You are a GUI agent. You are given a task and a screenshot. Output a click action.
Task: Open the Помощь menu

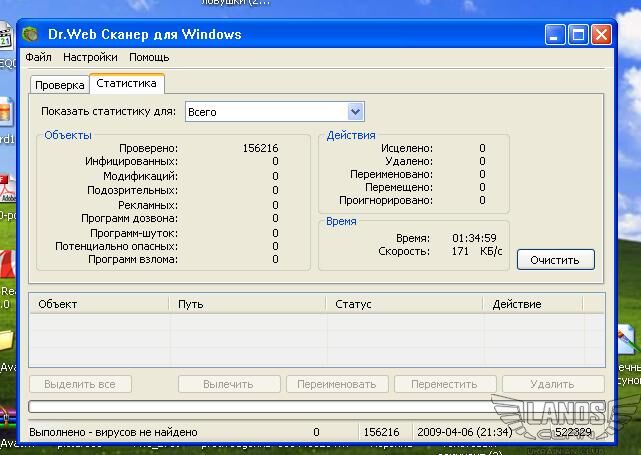tap(149, 58)
